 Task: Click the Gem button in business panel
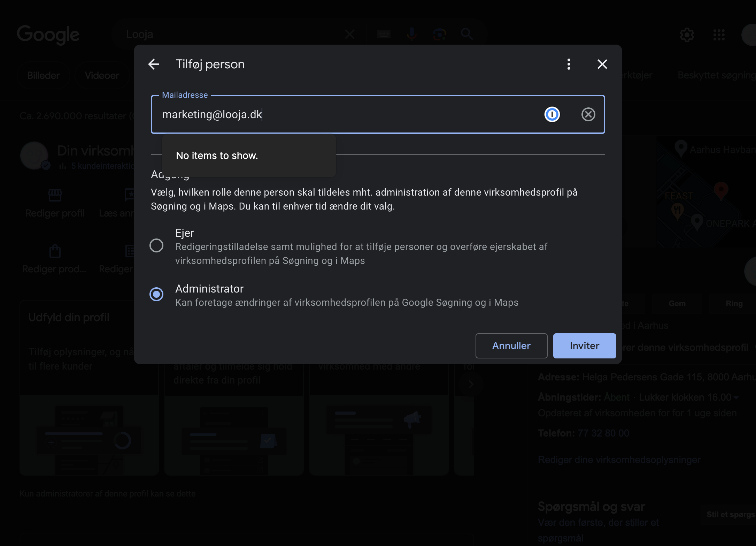677,303
